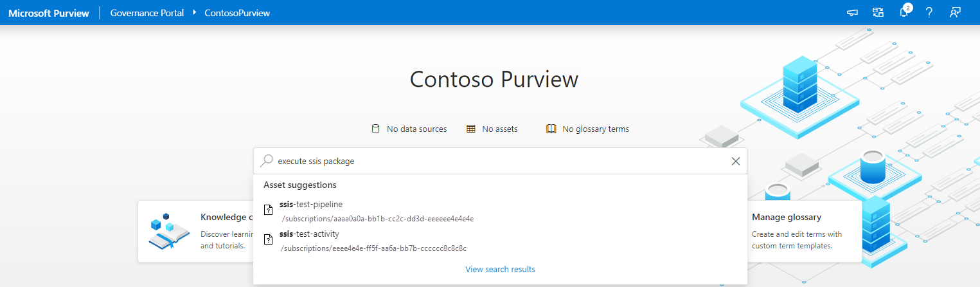Select the ssis-test-pipeline suggestion
The image size is (980, 287).
[500, 211]
